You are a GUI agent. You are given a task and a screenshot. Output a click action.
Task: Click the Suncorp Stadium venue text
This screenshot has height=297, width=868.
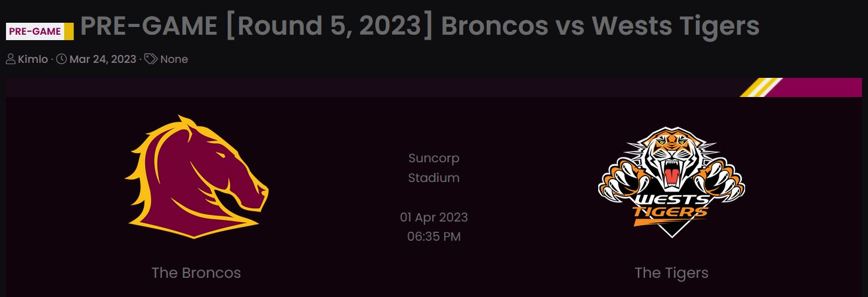click(434, 168)
